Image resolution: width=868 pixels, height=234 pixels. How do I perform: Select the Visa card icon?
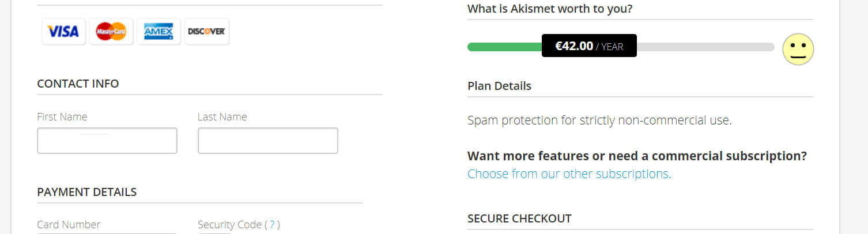(x=63, y=31)
